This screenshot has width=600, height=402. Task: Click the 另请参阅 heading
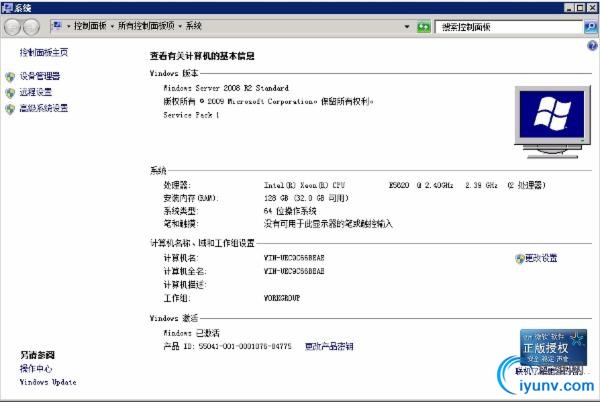(x=38, y=355)
